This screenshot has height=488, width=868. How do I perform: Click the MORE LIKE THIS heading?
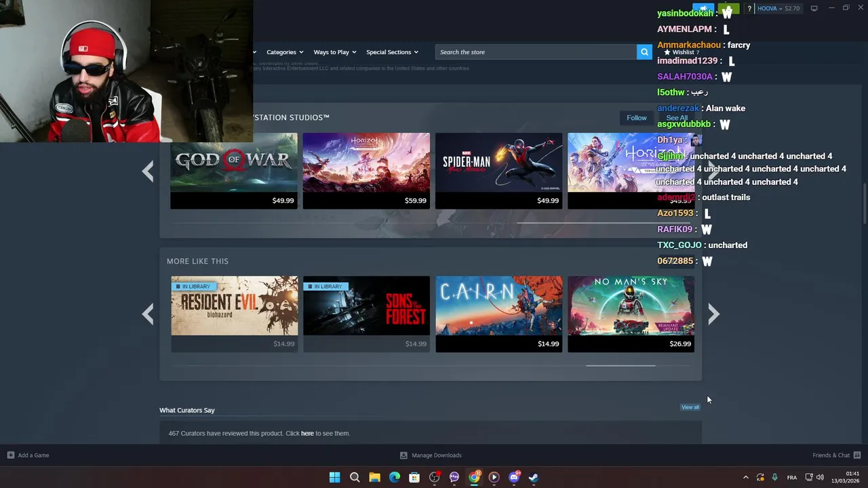coord(197,261)
